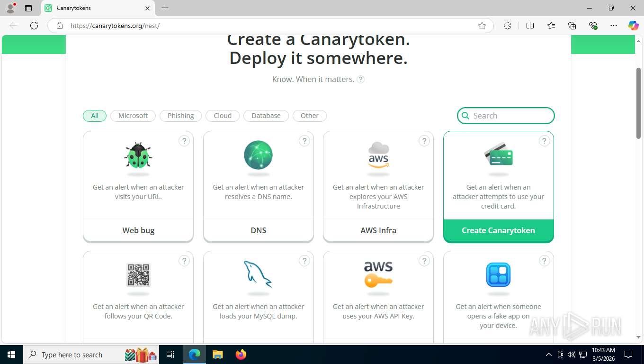
Task: Open help for the Web bug card
Action: [184, 141]
